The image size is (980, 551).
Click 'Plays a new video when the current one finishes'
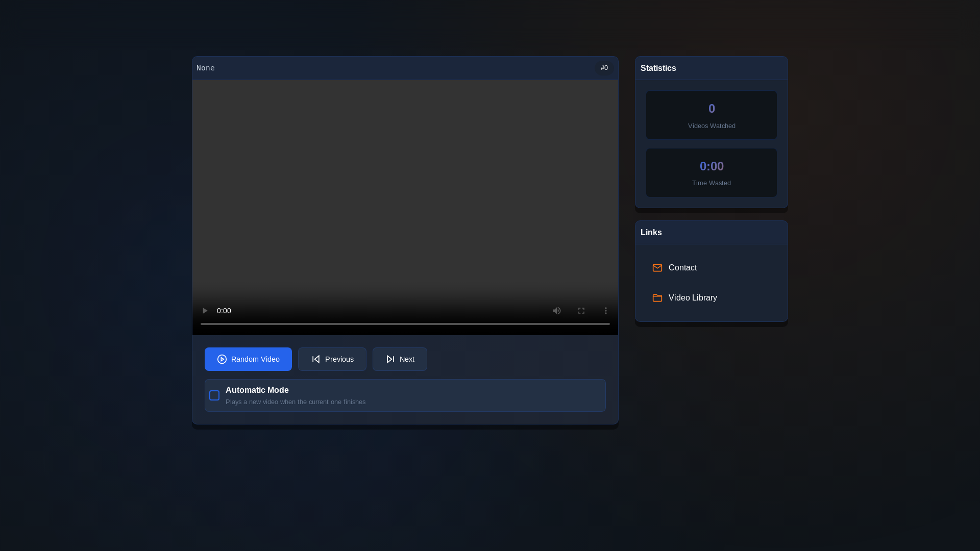pyautogui.click(x=296, y=402)
